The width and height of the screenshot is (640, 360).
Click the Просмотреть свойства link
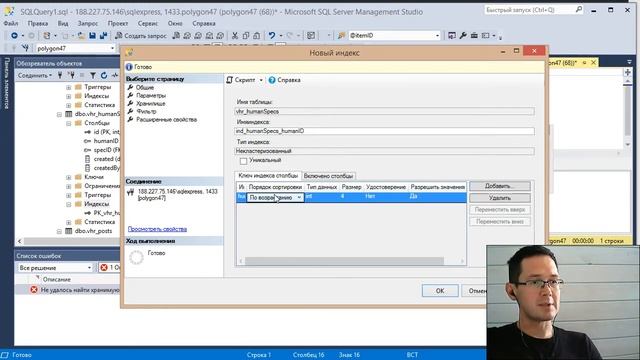pyautogui.click(x=157, y=229)
